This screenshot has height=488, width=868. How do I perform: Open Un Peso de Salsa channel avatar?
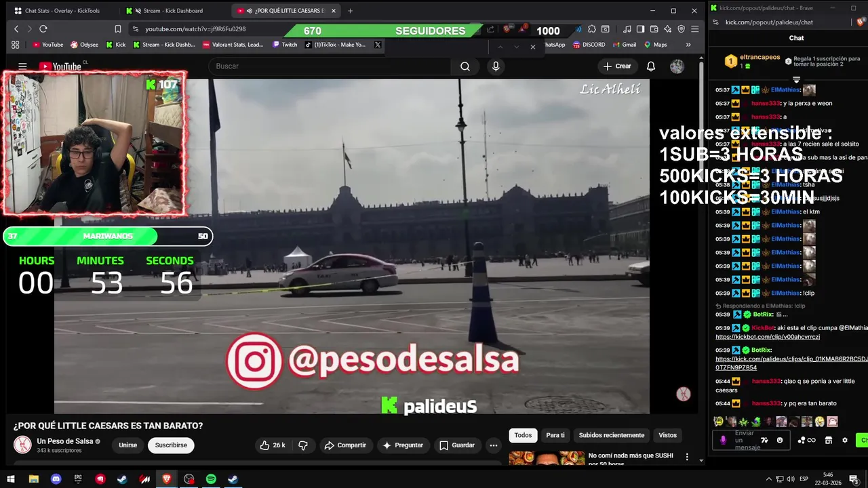pos(22,445)
